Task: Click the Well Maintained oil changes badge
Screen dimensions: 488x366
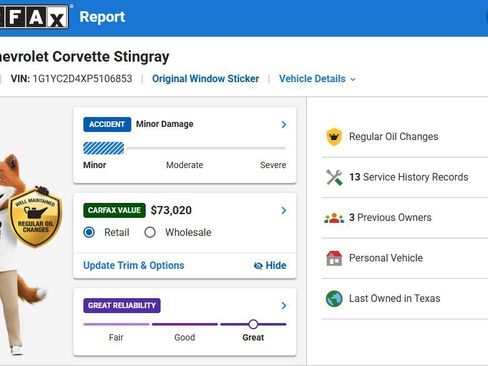Action: 35,217
